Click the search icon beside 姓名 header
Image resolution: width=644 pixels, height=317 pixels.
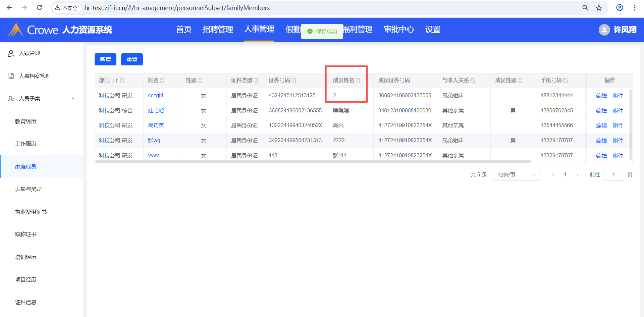pos(162,81)
